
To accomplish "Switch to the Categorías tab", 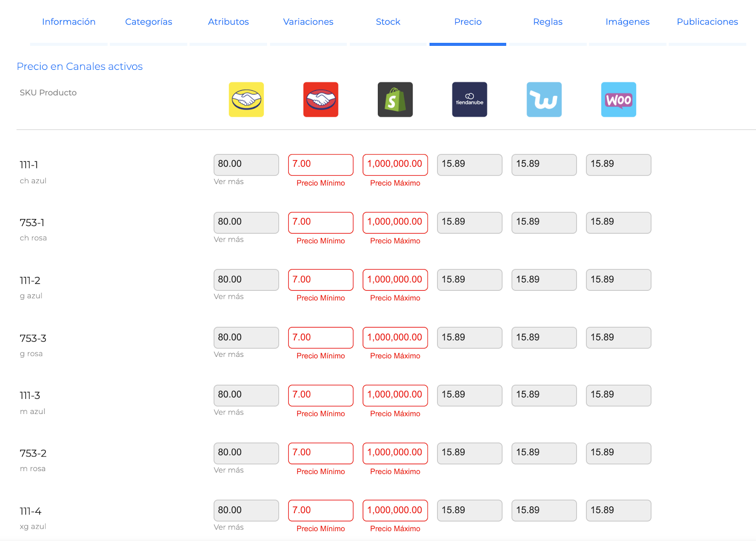I will click(x=149, y=22).
